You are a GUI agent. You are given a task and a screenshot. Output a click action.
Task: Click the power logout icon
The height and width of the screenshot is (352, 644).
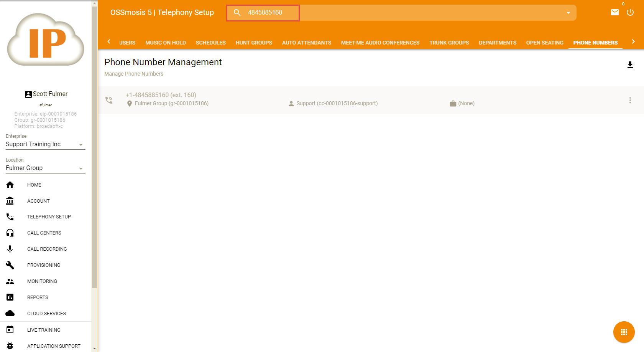pos(630,12)
